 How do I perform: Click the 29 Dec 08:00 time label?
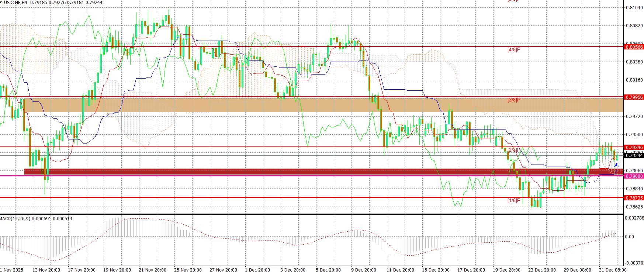click(577, 270)
